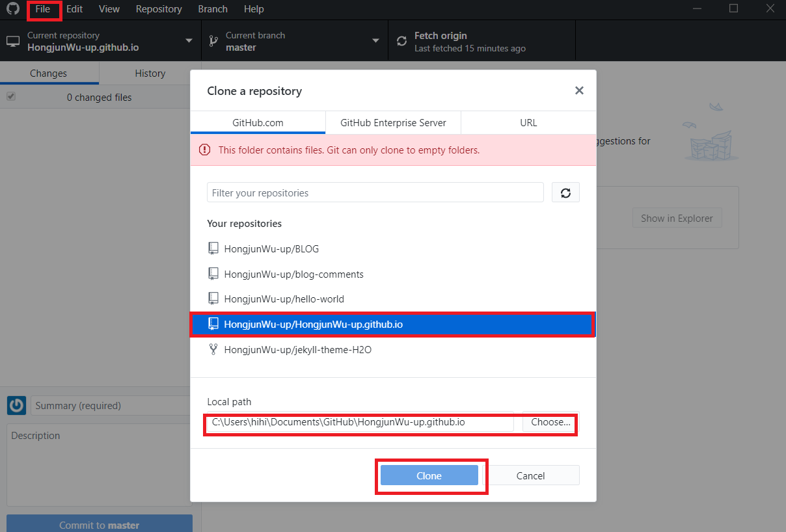Click the Description text area
Image resolution: width=786 pixels, height=532 pixels.
(99, 464)
